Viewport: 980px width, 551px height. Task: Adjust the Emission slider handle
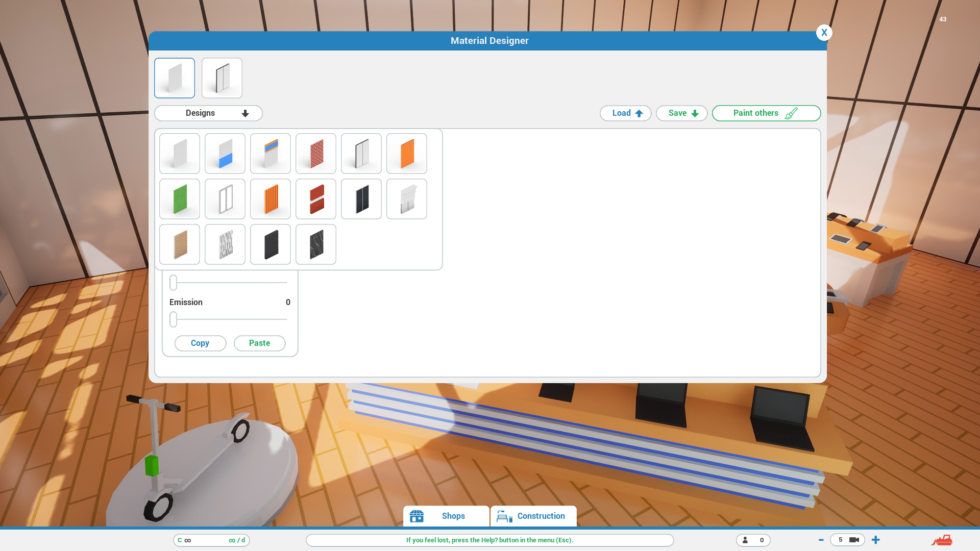point(174,319)
